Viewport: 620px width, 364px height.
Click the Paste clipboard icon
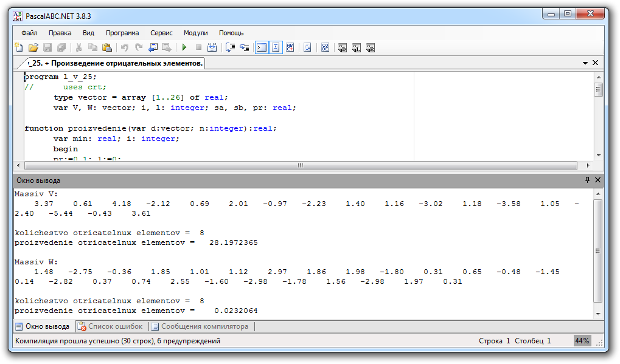click(x=107, y=47)
